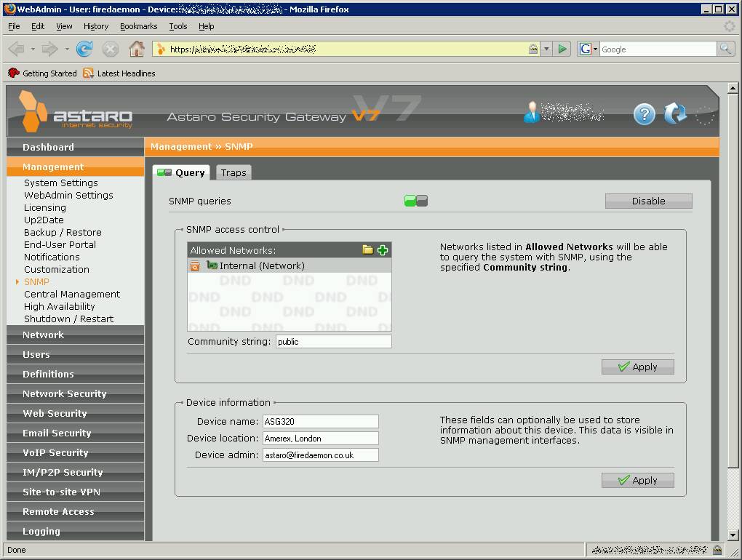Click the status bar padlock icon
Image resolution: width=742 pixels, height=560 pixels.
coord(717,550)
